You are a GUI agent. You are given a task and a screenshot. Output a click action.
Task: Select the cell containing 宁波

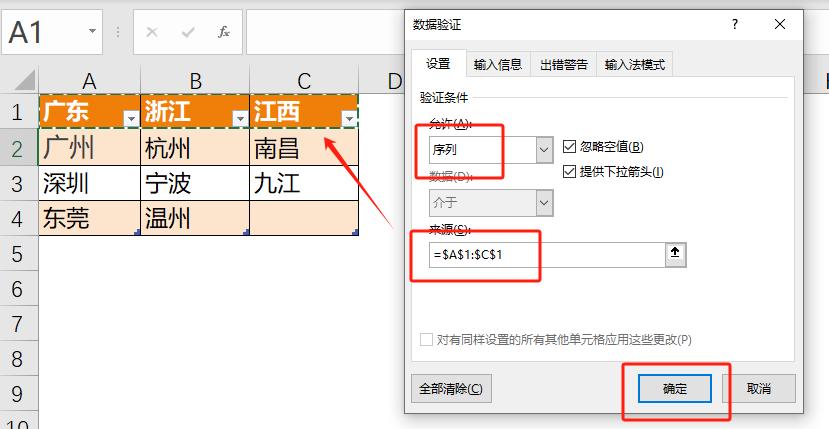195,183
